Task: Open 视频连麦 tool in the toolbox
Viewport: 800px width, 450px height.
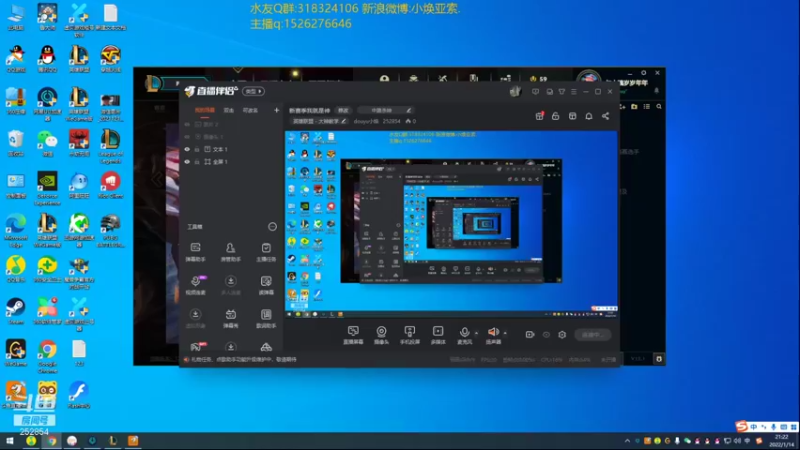Action: click(x=195, y=285)
